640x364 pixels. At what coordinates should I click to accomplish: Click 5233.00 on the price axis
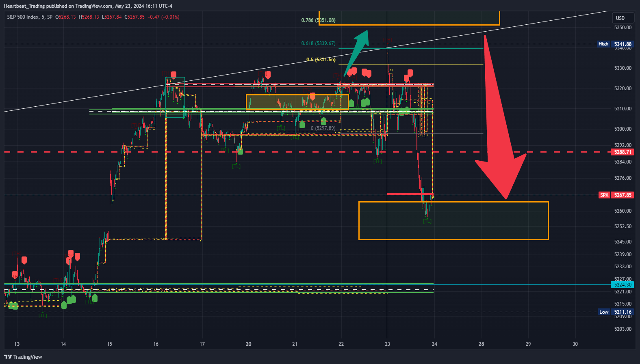(x=623, y=267)
